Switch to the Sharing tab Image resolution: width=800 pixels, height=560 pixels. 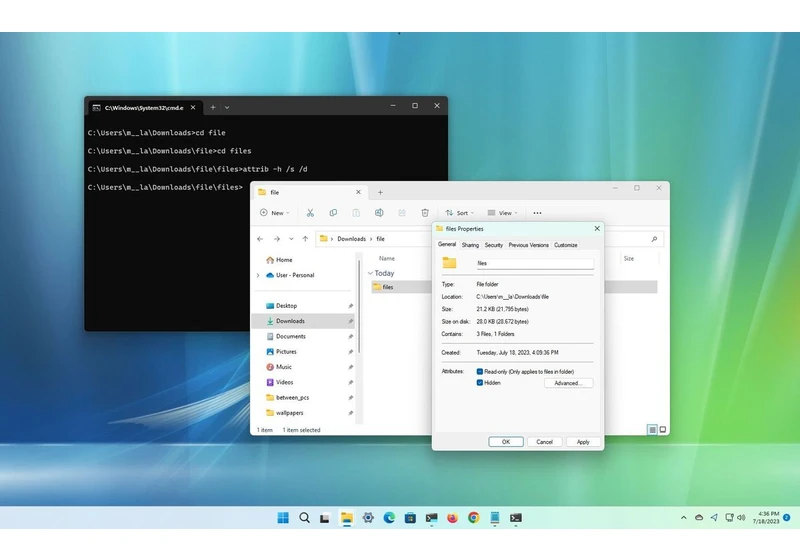point(470,245)
